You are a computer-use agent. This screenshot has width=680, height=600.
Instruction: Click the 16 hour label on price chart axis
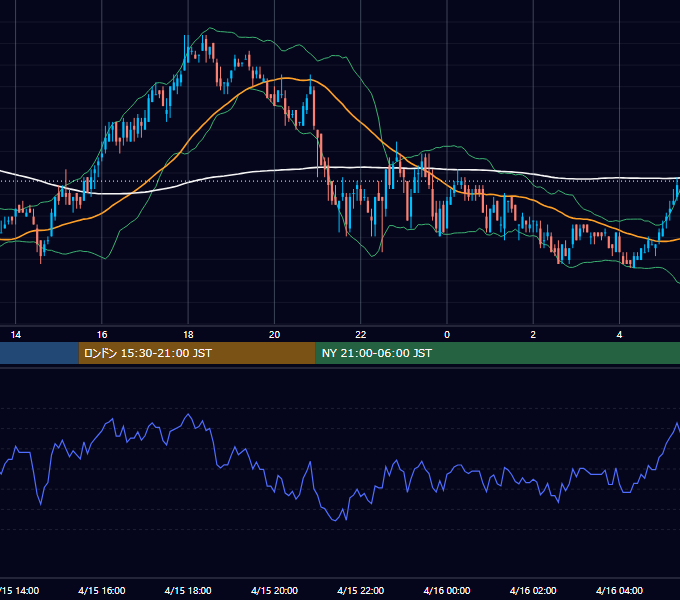(x=102, y=335)
